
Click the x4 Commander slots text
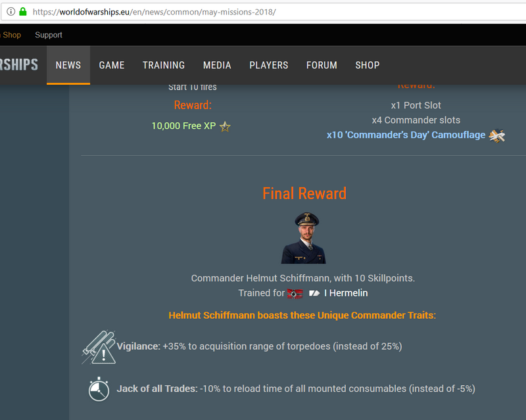pyautogui.click(x=416, y=120)
